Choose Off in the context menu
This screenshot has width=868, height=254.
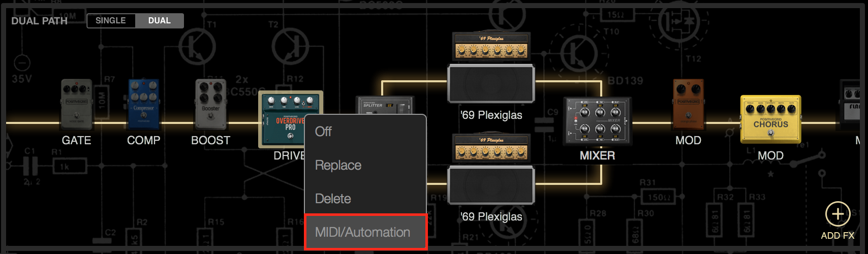[x=365, y=132]
